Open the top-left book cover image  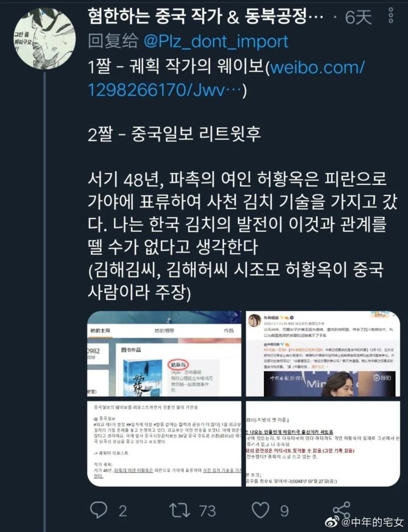click(x=164, y=354)
